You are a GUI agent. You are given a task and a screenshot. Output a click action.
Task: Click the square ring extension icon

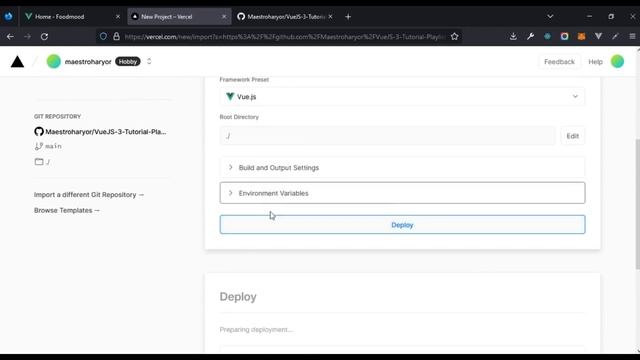(x=564, y=37)
